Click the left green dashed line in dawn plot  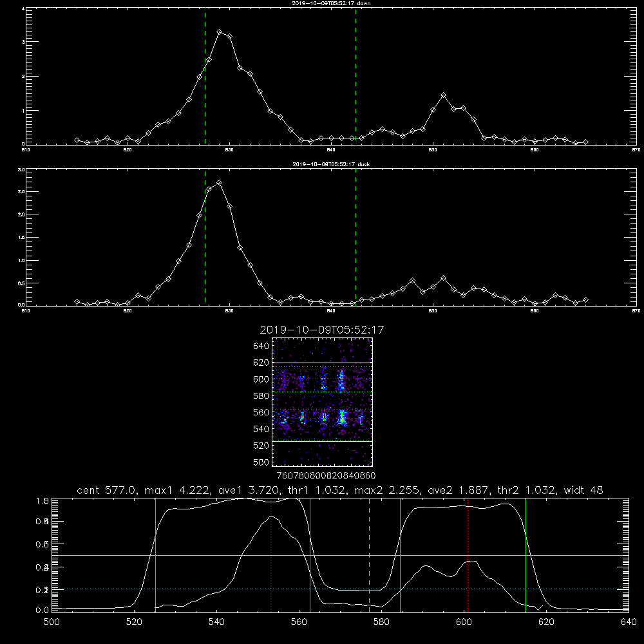click(205, 77)
